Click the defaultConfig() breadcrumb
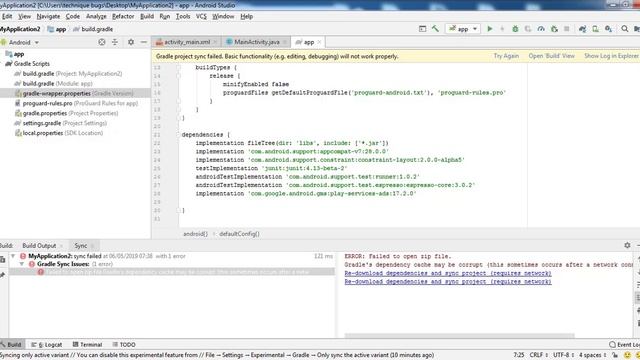 pyautogui.click(x=239, y=234)
